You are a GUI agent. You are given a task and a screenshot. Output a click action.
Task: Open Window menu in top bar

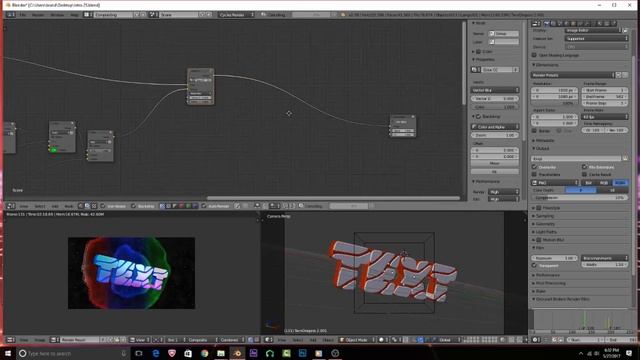point(57,15)
